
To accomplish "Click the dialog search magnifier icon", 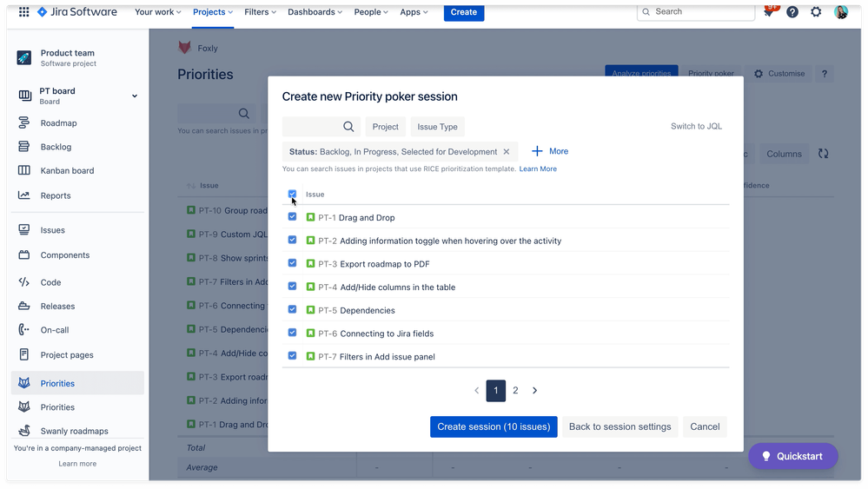I will [348, 127].
